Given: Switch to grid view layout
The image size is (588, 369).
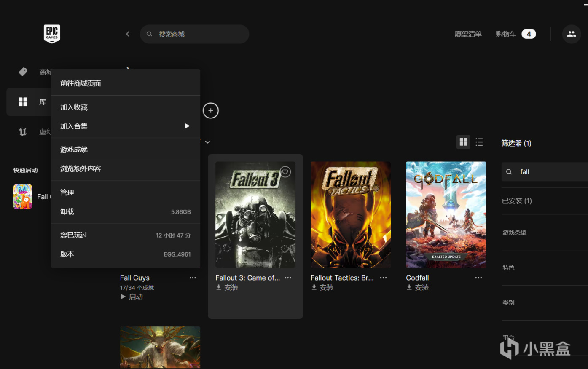Looking at the screenshot, I should tap(464, 142).
